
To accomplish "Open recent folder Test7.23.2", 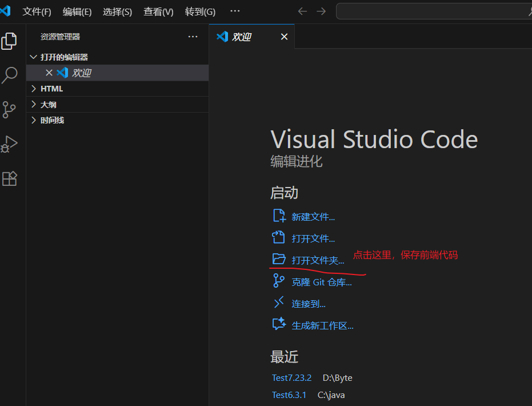I will click(292, 378).
